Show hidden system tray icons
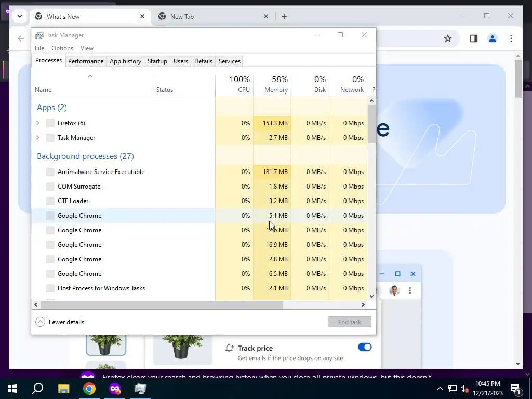 tap(440, 389)
